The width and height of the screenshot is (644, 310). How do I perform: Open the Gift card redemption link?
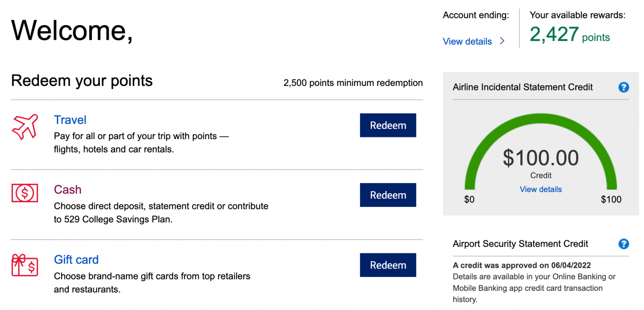tap(76, 260)
